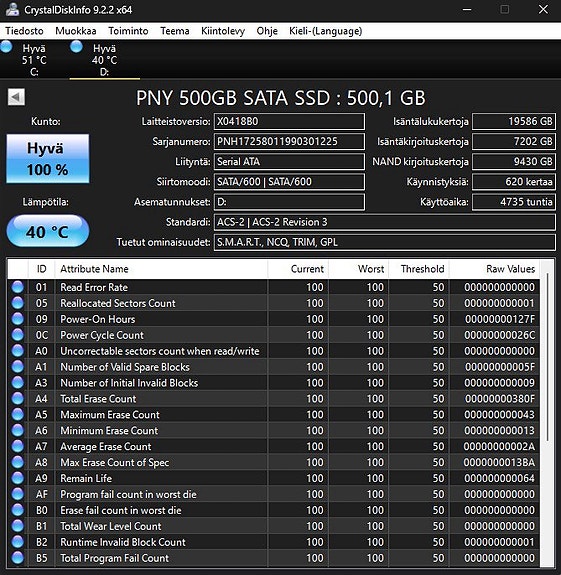This screenshot has height=575, width=561.
Task: Click the 9430 GB NAND writes value
Action: coord(514,162)
